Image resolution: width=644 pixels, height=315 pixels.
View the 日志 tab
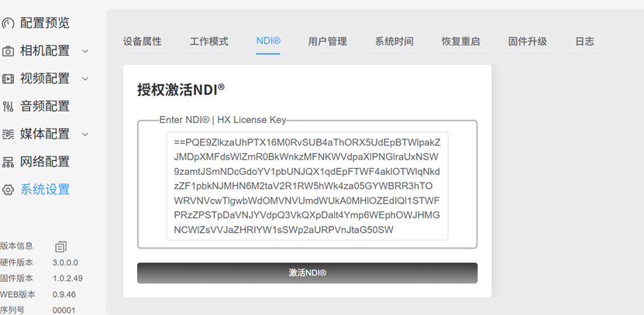point(584,41)
